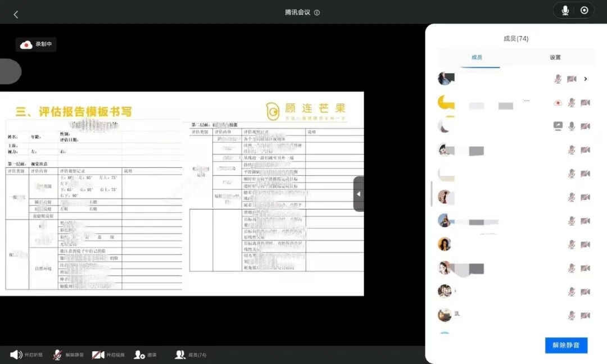Mic icon for orange-background woman avatar row

[572, 244]
